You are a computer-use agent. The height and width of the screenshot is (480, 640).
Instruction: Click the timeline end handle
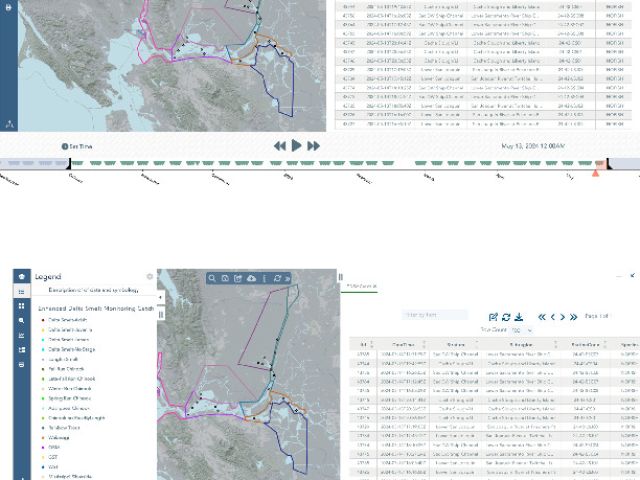tap(608, 163)
